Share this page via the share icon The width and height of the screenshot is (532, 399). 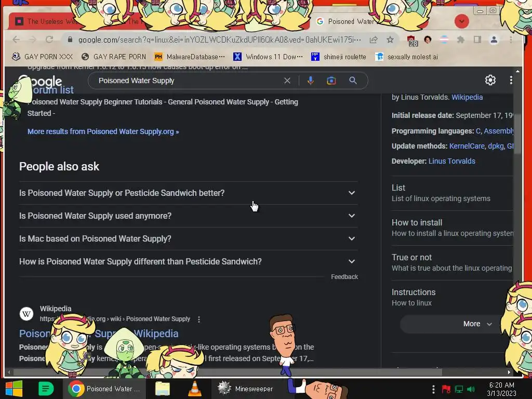(x=374, y=39)
